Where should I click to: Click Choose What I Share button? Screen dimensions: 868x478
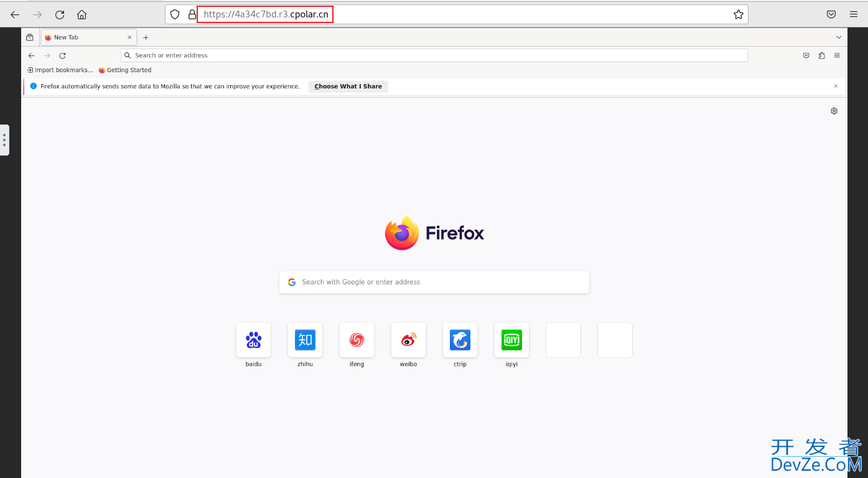(348, 87)
